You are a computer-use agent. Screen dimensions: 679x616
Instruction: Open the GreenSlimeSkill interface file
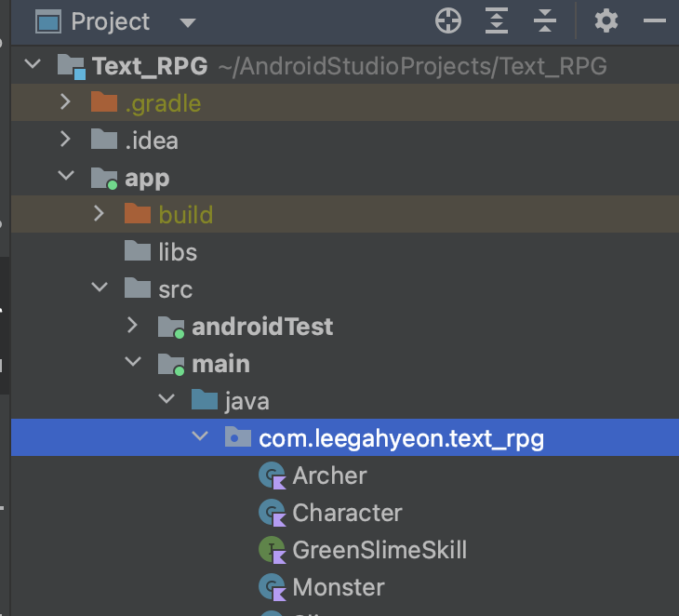(x=379, y=550)
